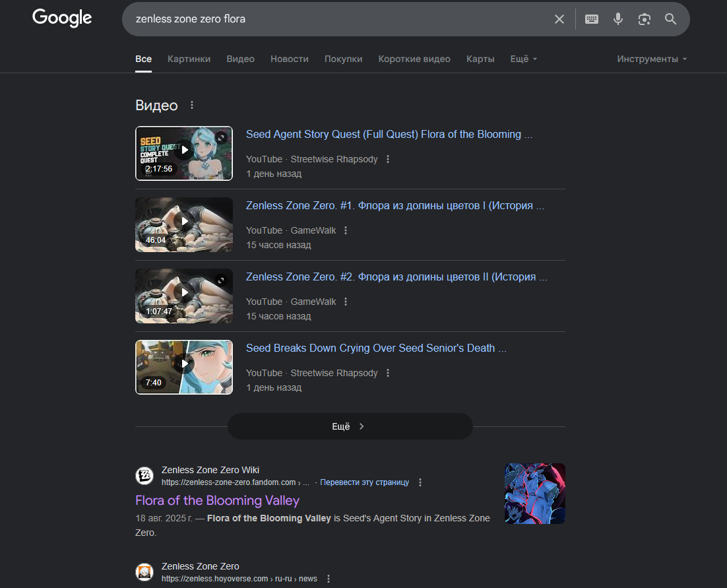Open options dots for 1:07:47 GameWalk video
The height and width of the screenshot is (588, 727).
point(346,302)
